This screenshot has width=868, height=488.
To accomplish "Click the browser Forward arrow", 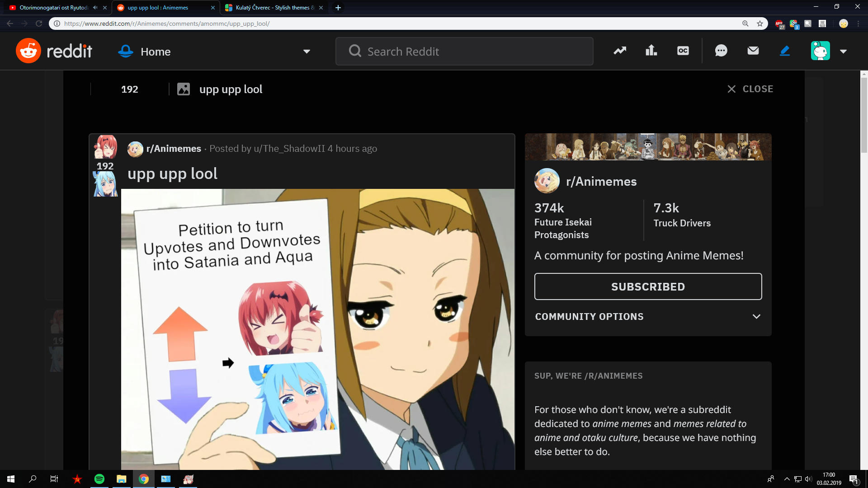I will coord(24,23).
